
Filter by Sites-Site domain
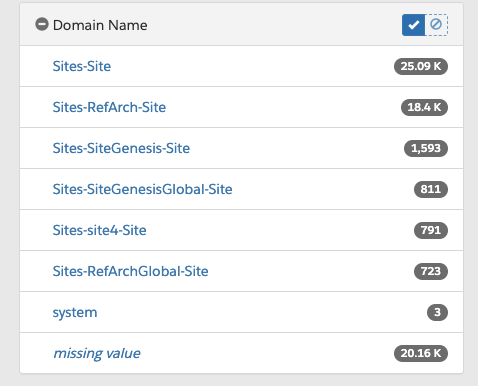coord(82,66)
